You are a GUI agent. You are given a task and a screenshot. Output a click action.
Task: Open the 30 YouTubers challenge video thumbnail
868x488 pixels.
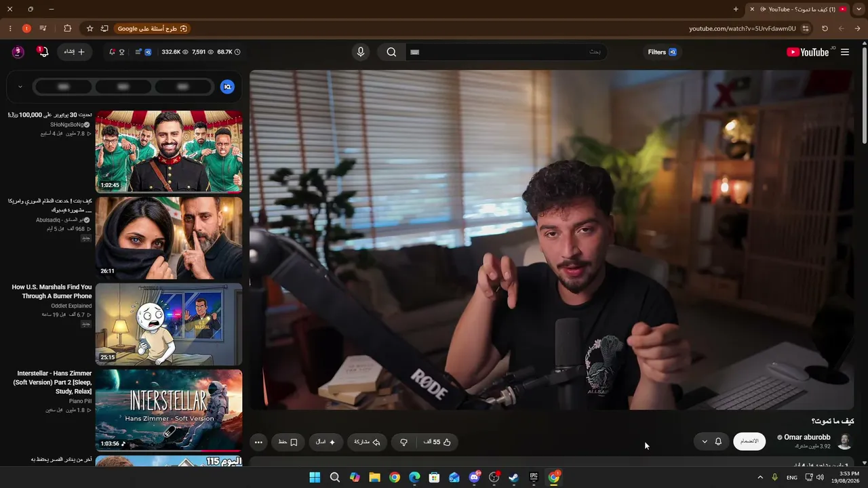[169, 152]
